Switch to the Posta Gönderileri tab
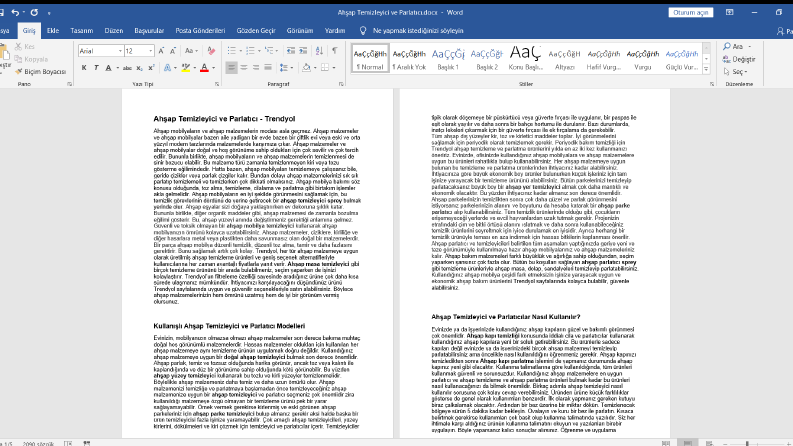The image size is (793, 446). 200,30
